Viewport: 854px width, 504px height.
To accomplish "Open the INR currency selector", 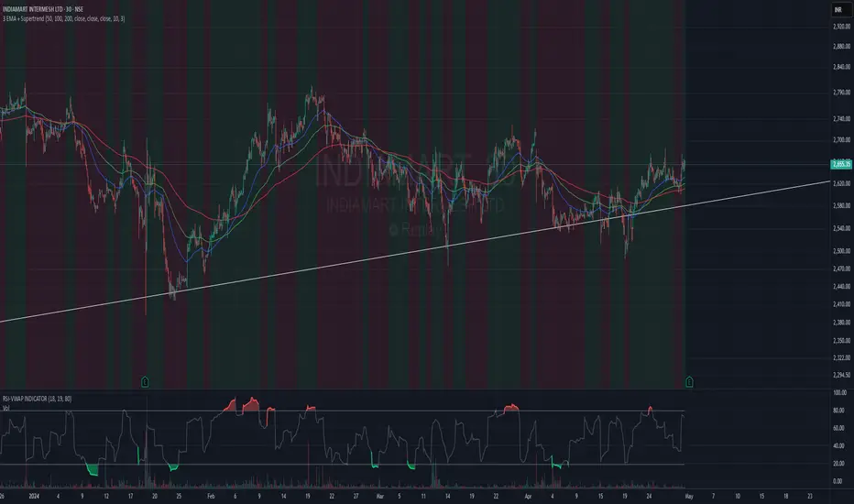I will pos(838,10).
